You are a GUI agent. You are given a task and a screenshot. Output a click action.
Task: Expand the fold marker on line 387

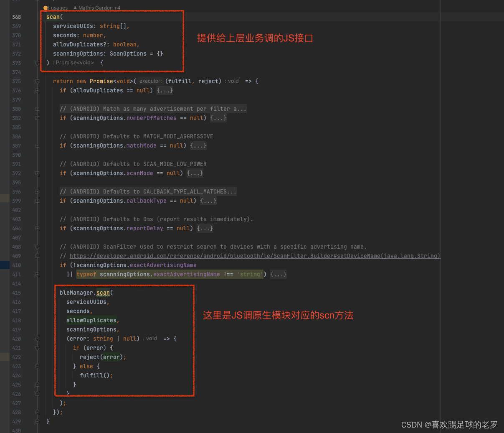(37, 146)
